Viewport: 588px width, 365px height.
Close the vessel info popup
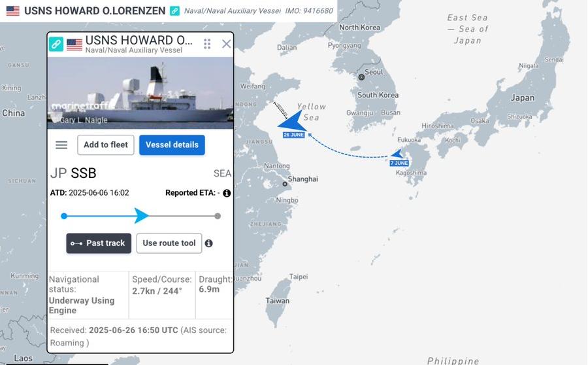(226, 44)
